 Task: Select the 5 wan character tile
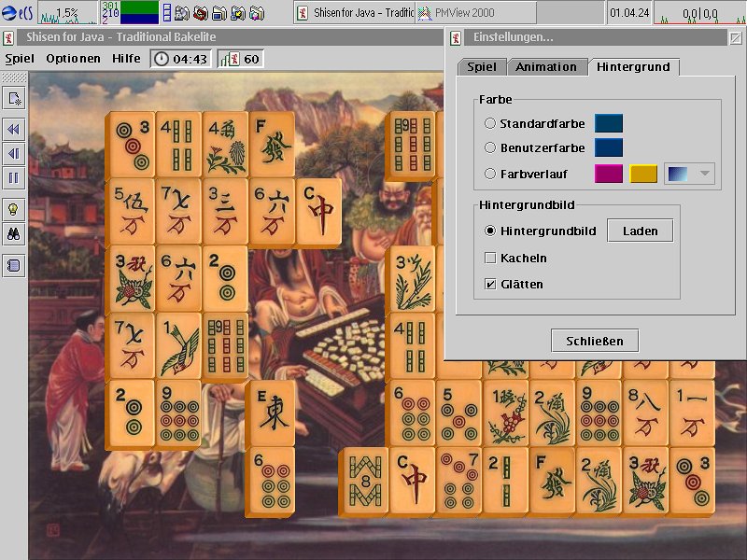click(x=131, y=212)
